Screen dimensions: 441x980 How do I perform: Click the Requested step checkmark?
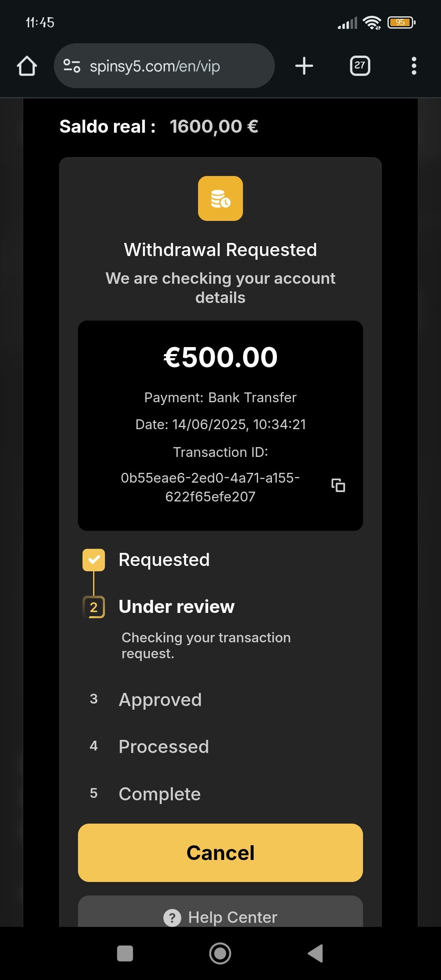click(x=94, y=560)
